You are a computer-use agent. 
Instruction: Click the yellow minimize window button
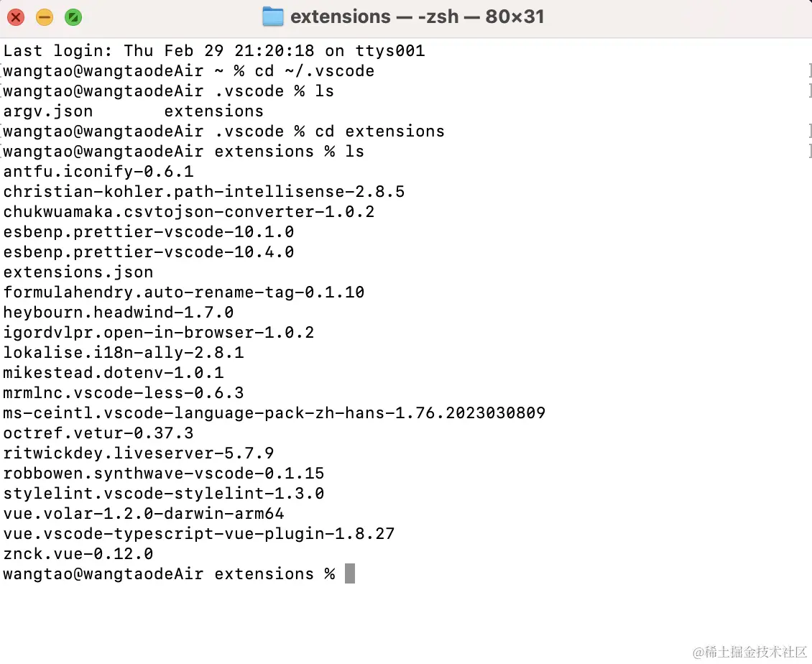pyautogui.click(x=45, y=17)
